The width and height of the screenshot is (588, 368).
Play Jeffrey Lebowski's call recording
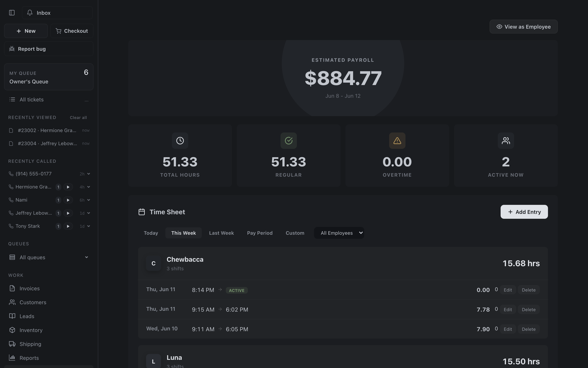pyautogui.click(x=68, y=213)
